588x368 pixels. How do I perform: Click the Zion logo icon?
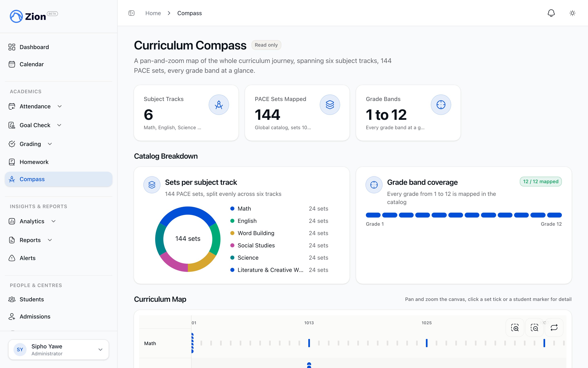(x=16, y=16)
